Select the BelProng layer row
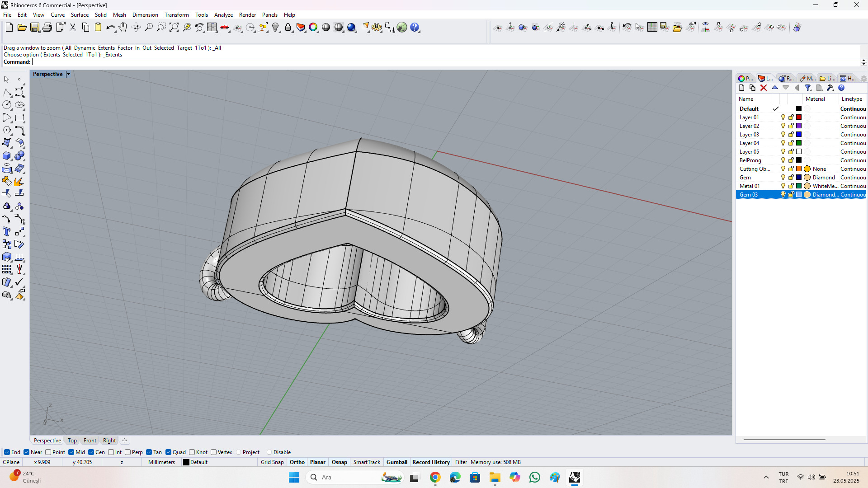 point(801,160)
